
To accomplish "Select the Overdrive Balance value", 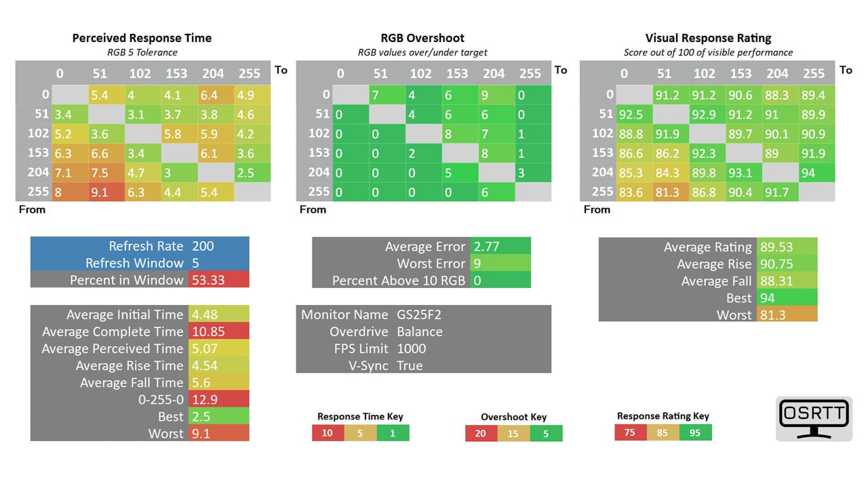I will [x=420, y=331].
